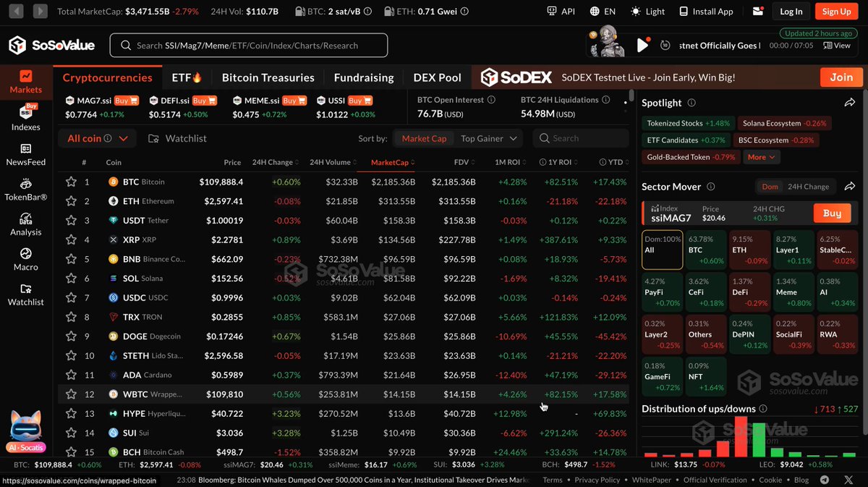Image resolution: width=868 pixels, height=487 pixels.
Task: Click the info icon next to Spotlight
Action: pos(692,103)
